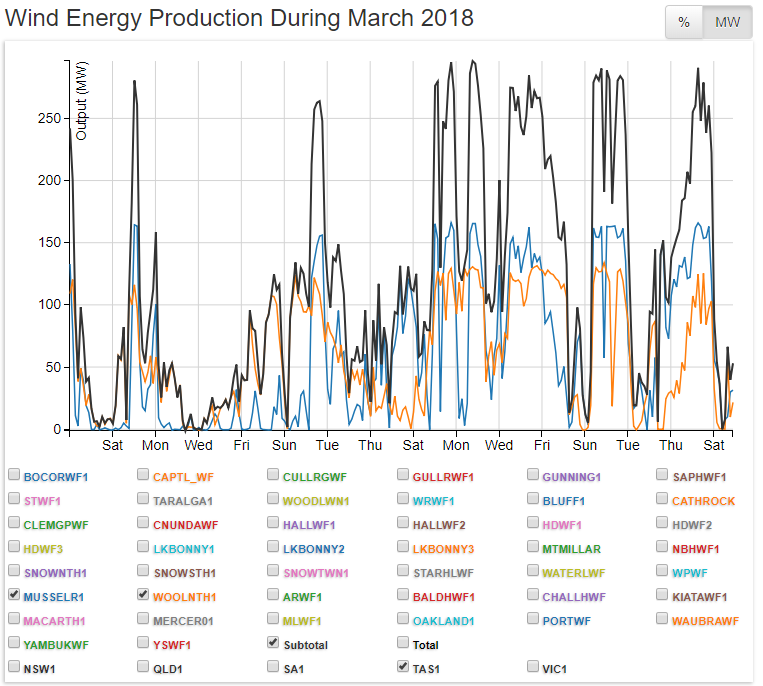
Task: Enable the VIC1 region checkbox
Action: [x=534, y=667]
